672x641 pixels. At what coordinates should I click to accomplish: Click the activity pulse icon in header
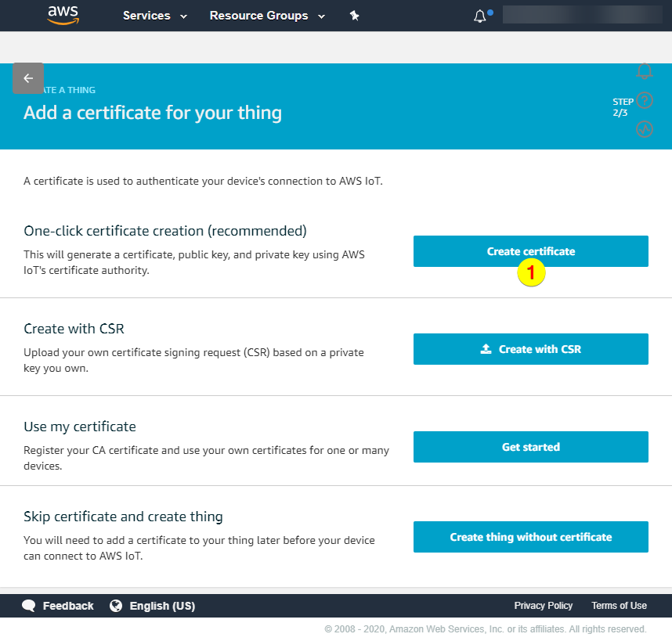click(x=645, y=129)
